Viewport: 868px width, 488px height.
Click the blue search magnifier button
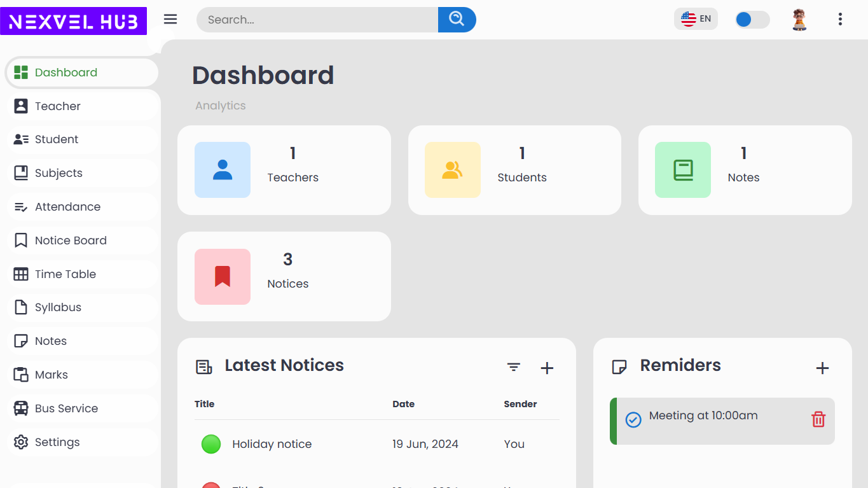[457, 19]
